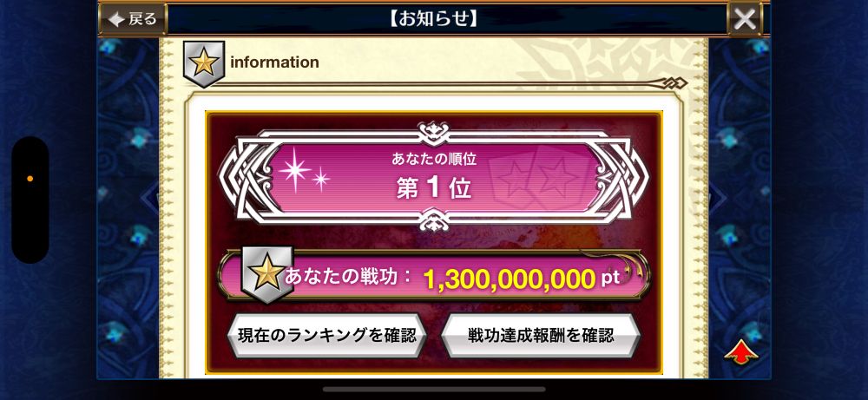Image resolution: width=868 pixels, height=400 pixels.
Task: Tap the gold star badge beside あなたの戦功
Action: click(x=266, y=274)
